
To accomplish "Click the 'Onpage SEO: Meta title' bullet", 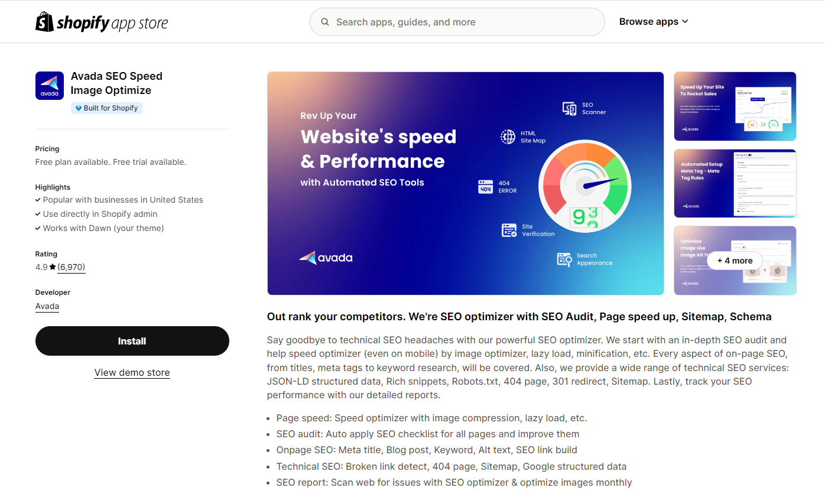I will tap(427, 450).
